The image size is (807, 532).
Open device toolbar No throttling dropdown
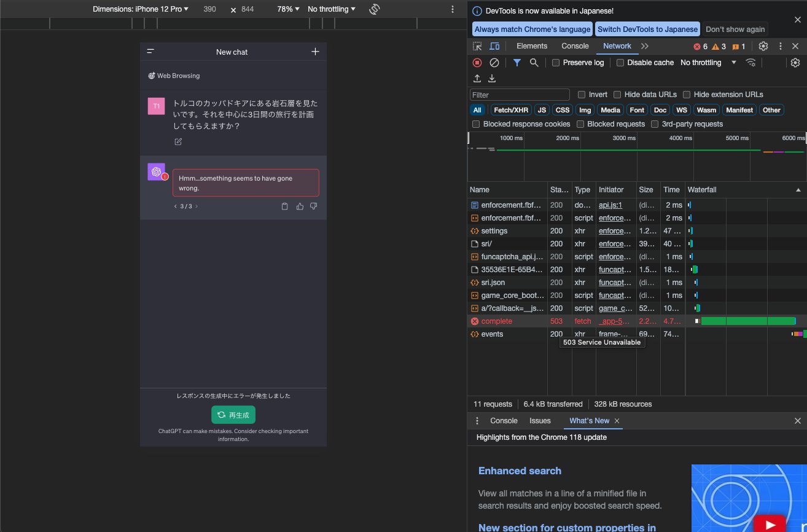click(332, 9)
